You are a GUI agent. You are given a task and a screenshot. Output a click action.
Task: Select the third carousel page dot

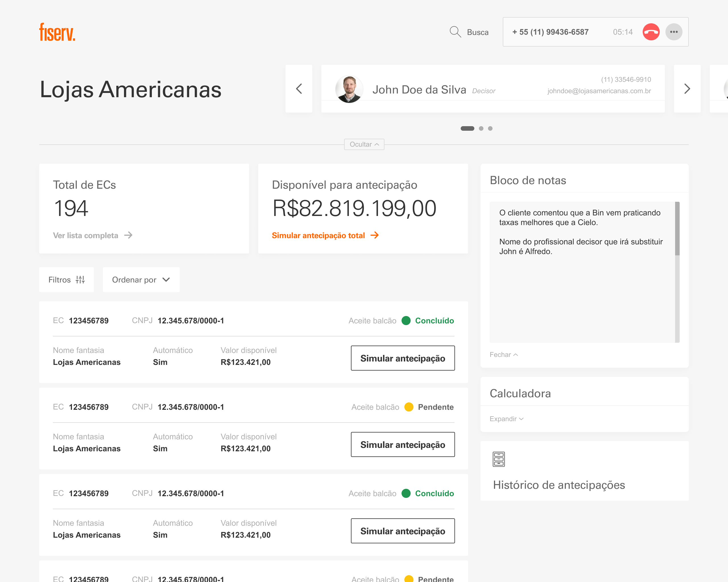(x=490, y=128)
